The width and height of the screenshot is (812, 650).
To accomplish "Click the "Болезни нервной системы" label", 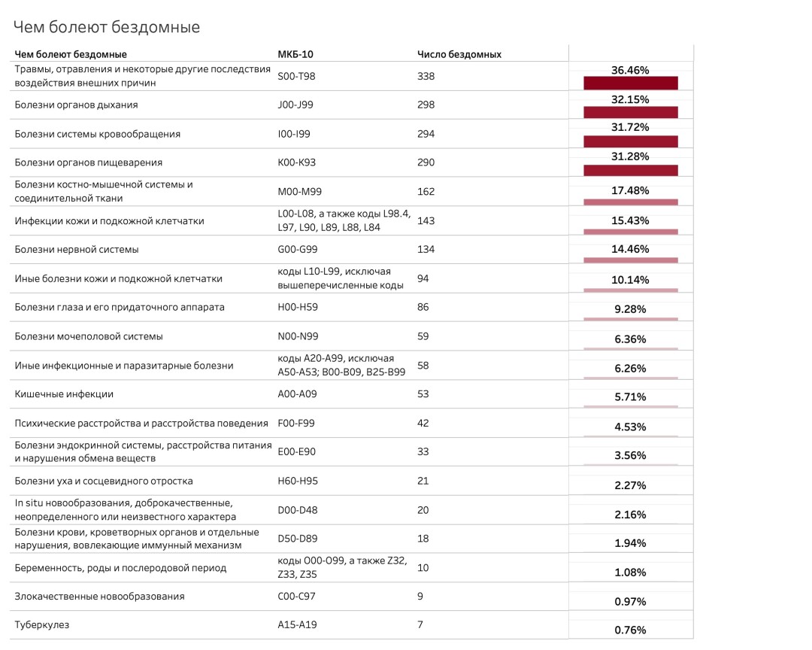I will click(76, 250).
